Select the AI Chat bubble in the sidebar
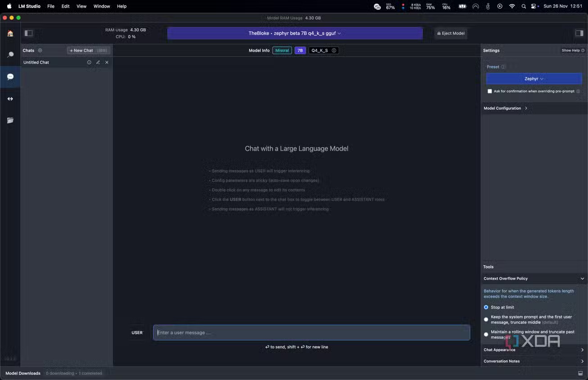The height and width of the screenshot is (380, 588). pyautogui.click(x=10, y=77)
